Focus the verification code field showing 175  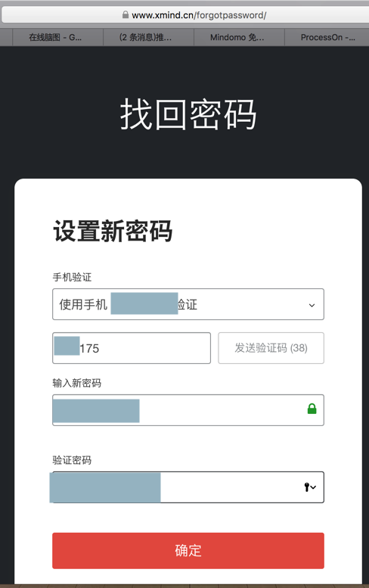tap(132, 348)
